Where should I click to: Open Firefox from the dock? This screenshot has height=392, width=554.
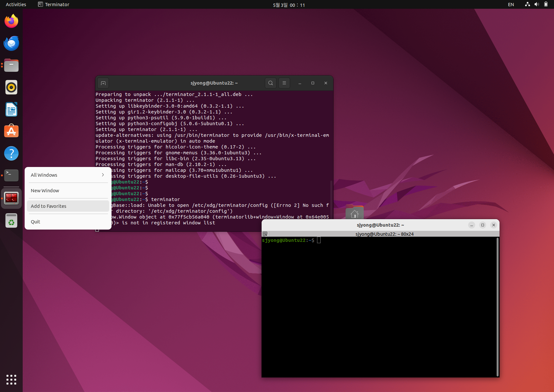(x=11, y=21)
